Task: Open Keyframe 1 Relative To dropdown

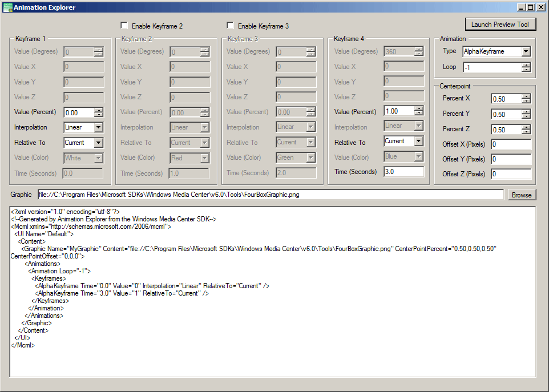Action: (x=98, y=143)
